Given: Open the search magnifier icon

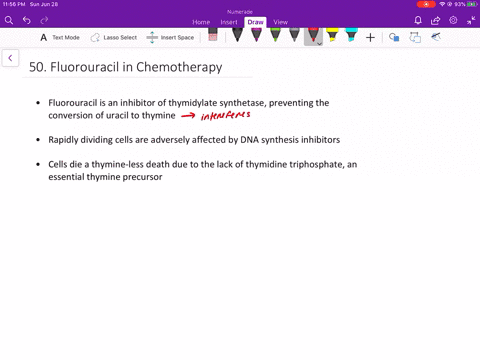Looking at the screenshot, I should tap(9, 21).
